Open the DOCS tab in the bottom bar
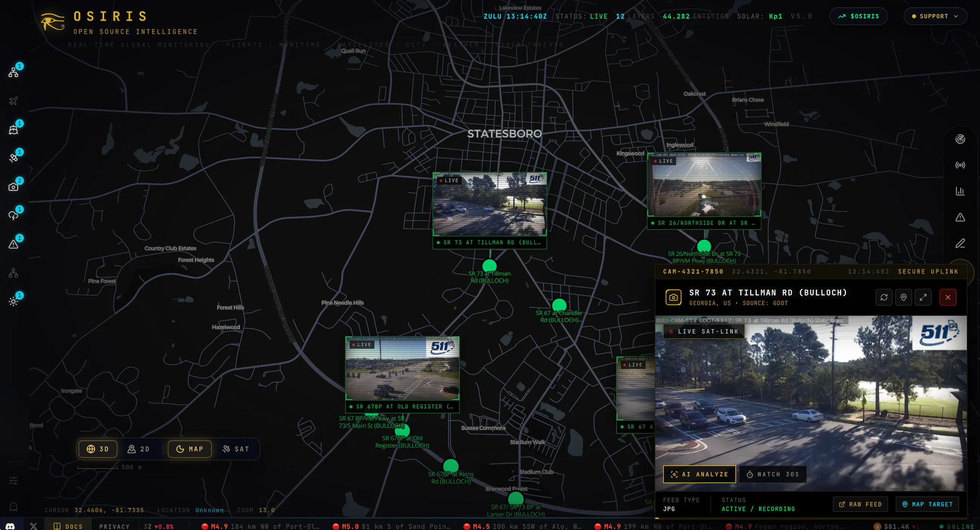Screen dimensions: 980x530 [x=68, y=526]
